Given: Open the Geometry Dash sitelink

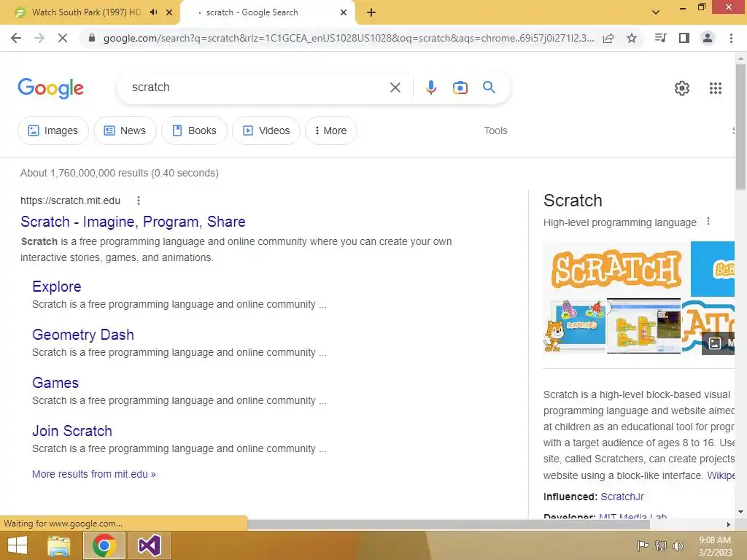Looking at the screenshot, I should click(x=83, y=334).
